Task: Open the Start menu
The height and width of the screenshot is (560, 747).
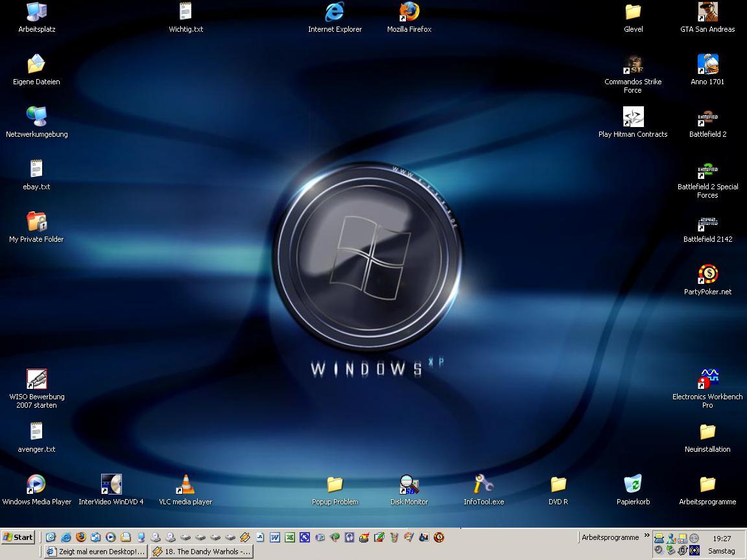Action: click(18, 537)
